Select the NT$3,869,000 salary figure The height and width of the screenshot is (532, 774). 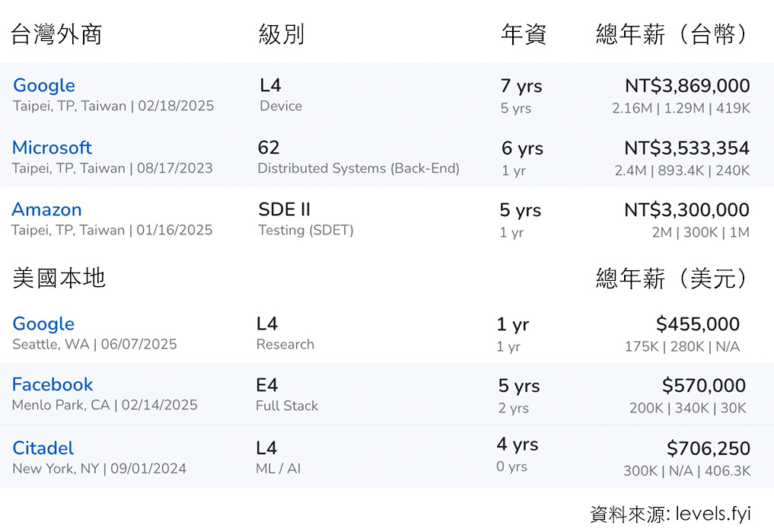pos(687,86)
